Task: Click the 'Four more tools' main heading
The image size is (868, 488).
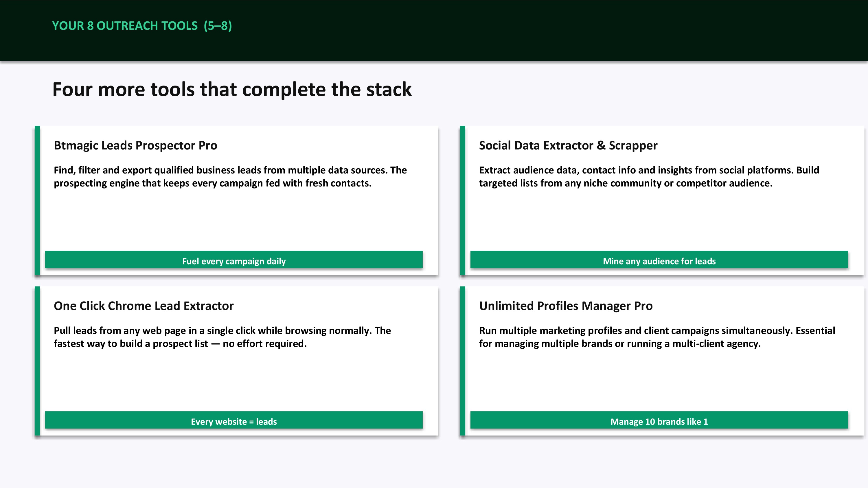Action: pos(232,90)
